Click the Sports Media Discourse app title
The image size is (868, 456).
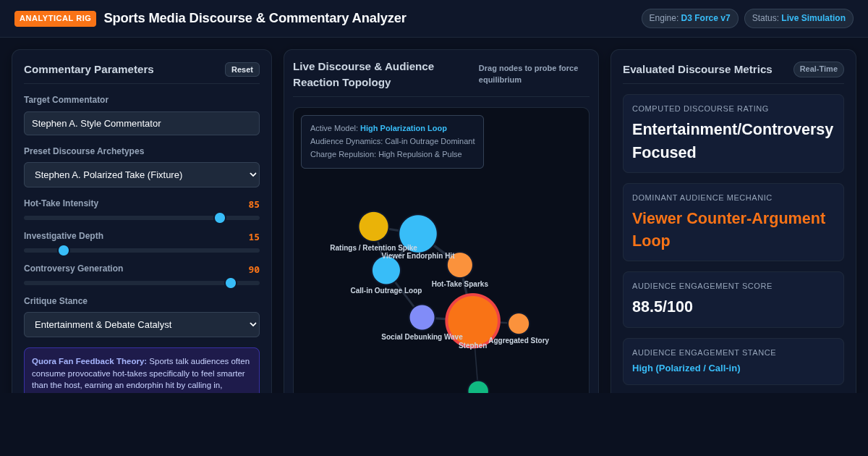tap(255, 18)
